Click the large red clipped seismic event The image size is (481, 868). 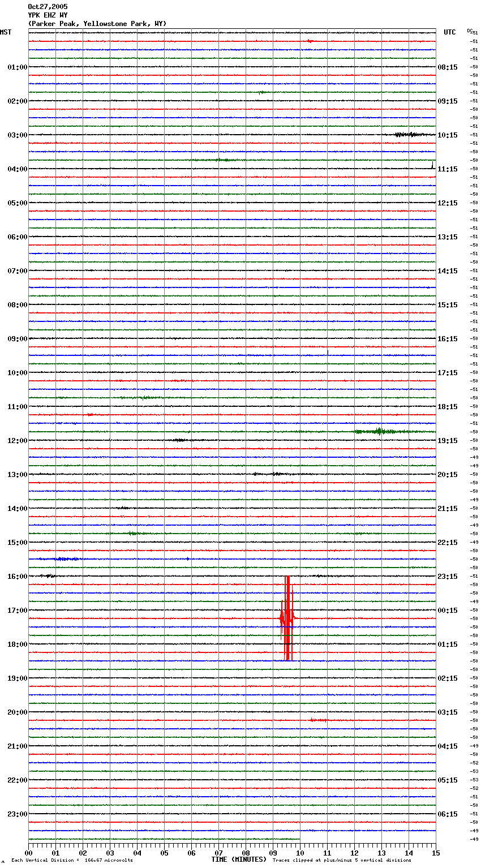[287, 618]
